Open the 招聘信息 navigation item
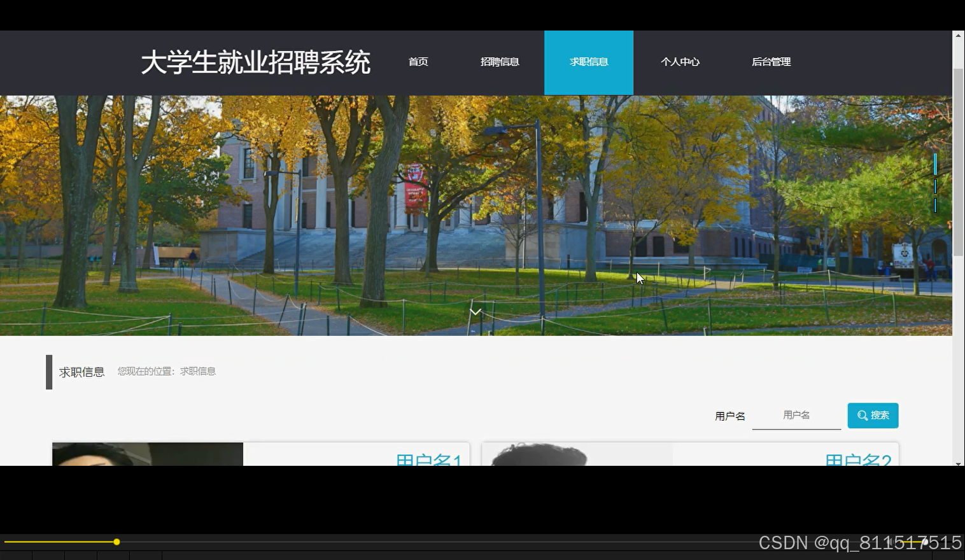The width and height of the screenshot is (965, 560). click(x=500, y=62)
